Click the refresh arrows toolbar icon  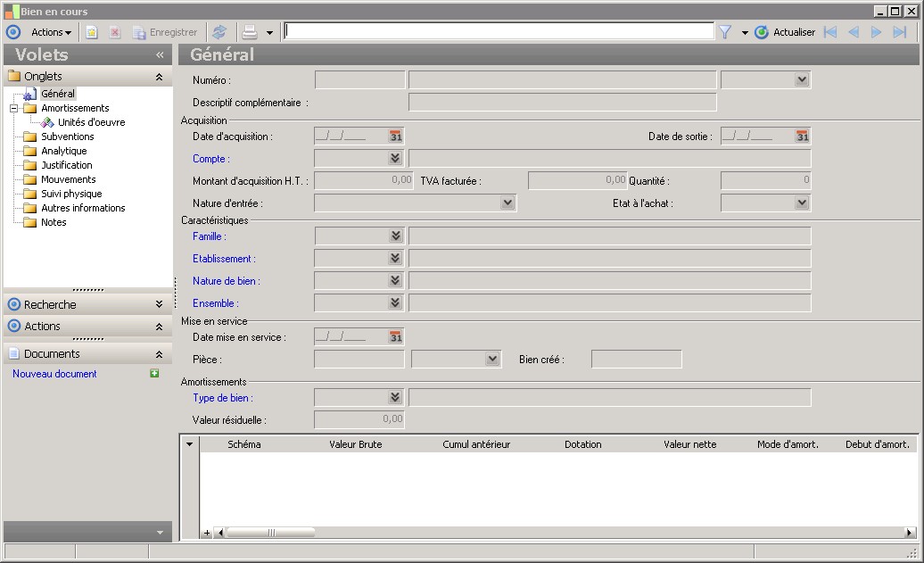pos(219,32)
